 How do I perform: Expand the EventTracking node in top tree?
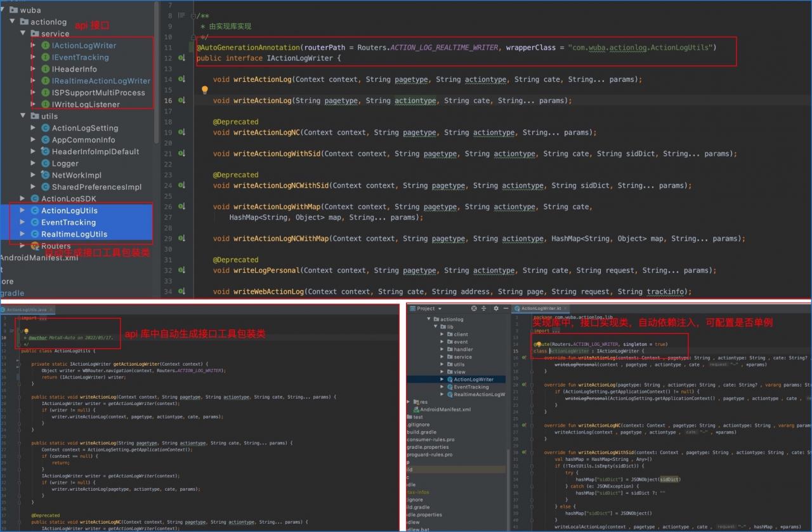[x=23, y=222]
